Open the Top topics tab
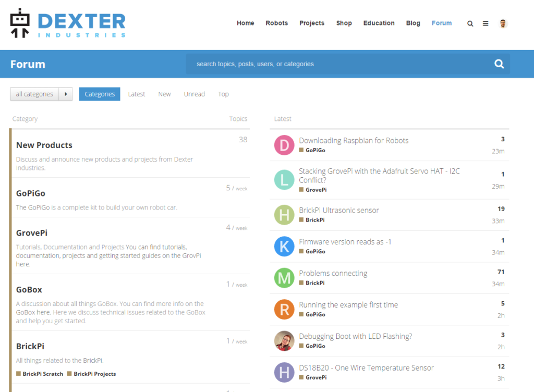The width and height of the screenshot is (534, 392). [x=223, y=94]
